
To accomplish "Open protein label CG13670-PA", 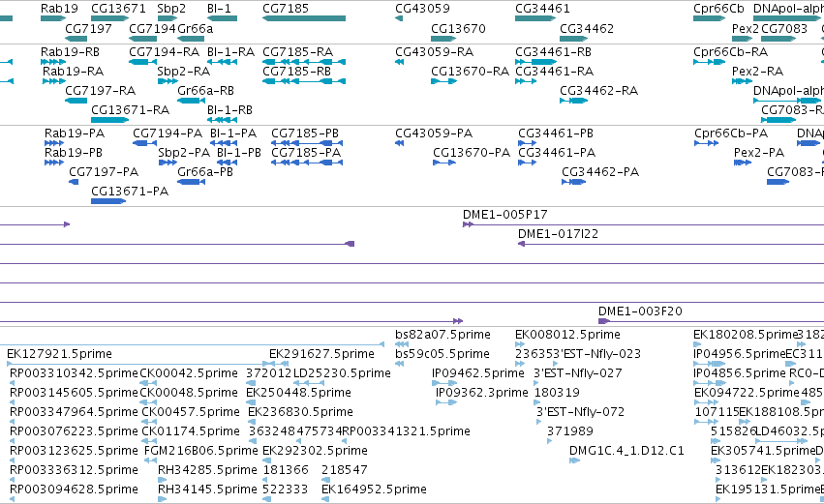I will [472, 153].
